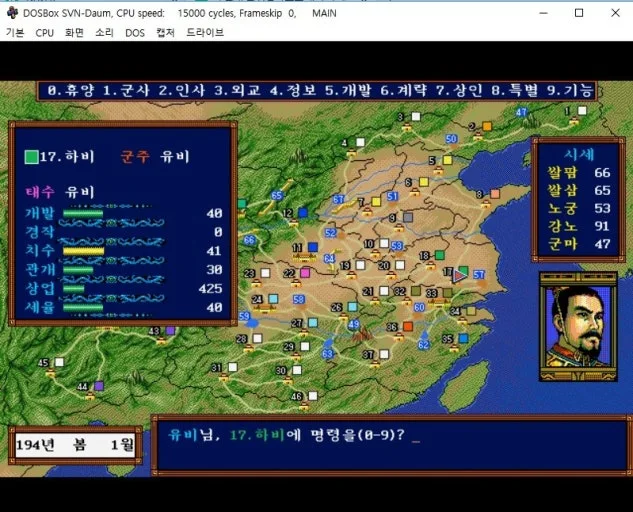This screenshot has height=512, width=633.
Task: Select command 4.정보 in game menu
Action: [293, 90]
